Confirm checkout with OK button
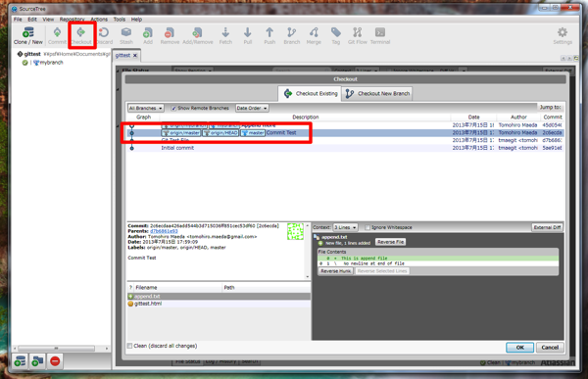588x379 pixels. pos(519,348)
